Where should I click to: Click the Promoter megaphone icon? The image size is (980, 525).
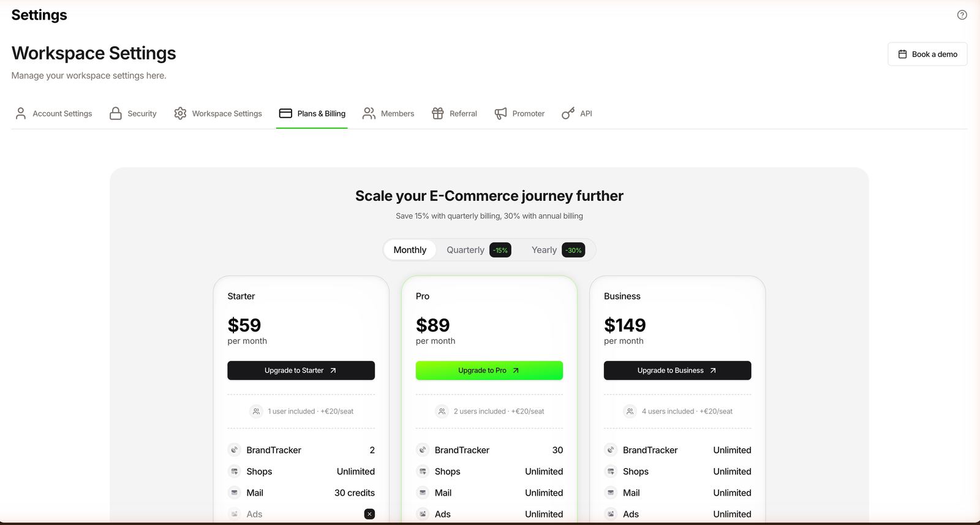[x=500, y=113]
